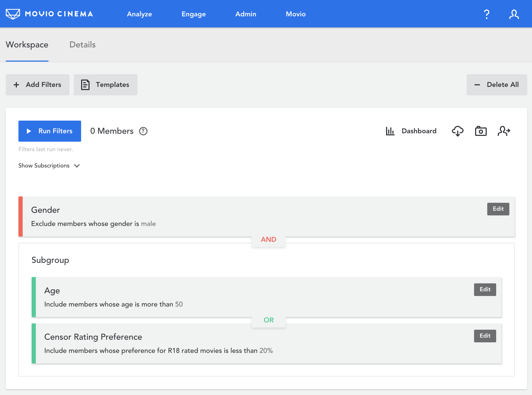Viewport: 532px width, 395px height.
Task: Edit the Gender exclusion filter
Action: [x=498, y=209]
